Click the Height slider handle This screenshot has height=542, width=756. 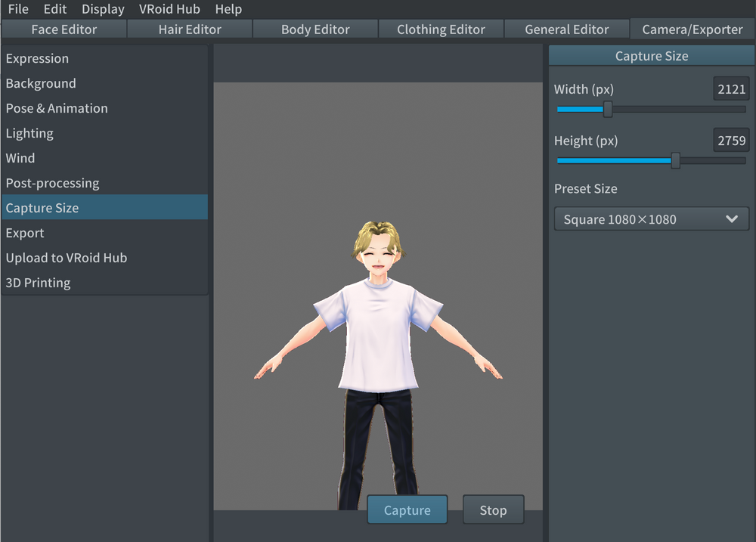(676, 160)
